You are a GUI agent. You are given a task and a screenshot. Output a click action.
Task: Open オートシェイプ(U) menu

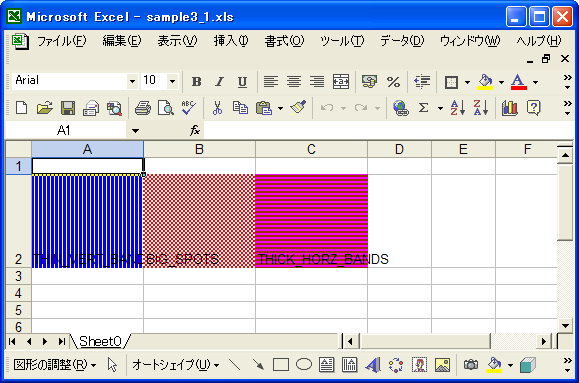pyautogui.click(x=176, y=365)
